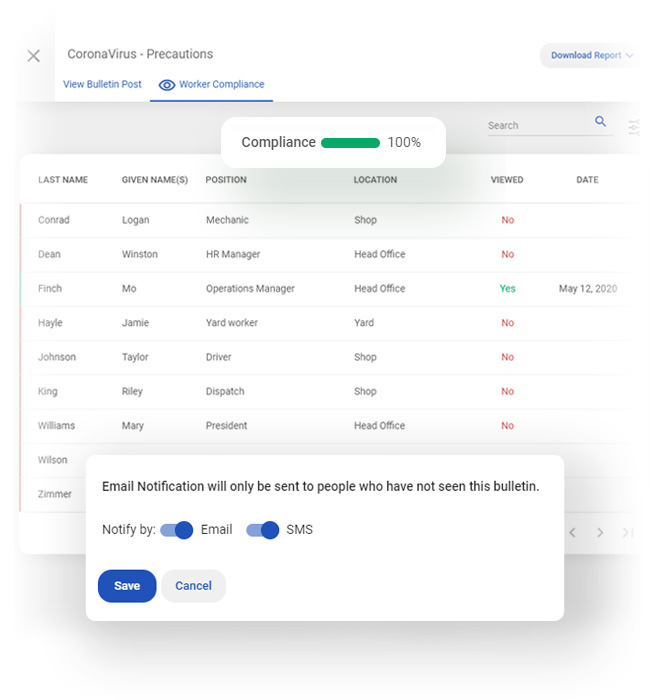The image size is (650, 700).
Task: Select the Conrad last name cell
Action: (54, 220)
